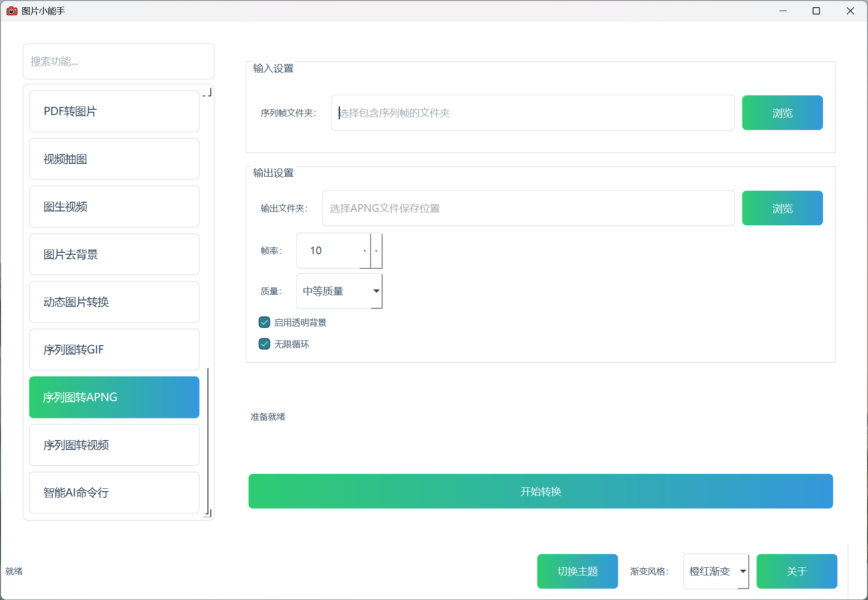Select the PDF转图片 function
The height and width of the screenshot is (600, 868).
click(x=114, y=111)
